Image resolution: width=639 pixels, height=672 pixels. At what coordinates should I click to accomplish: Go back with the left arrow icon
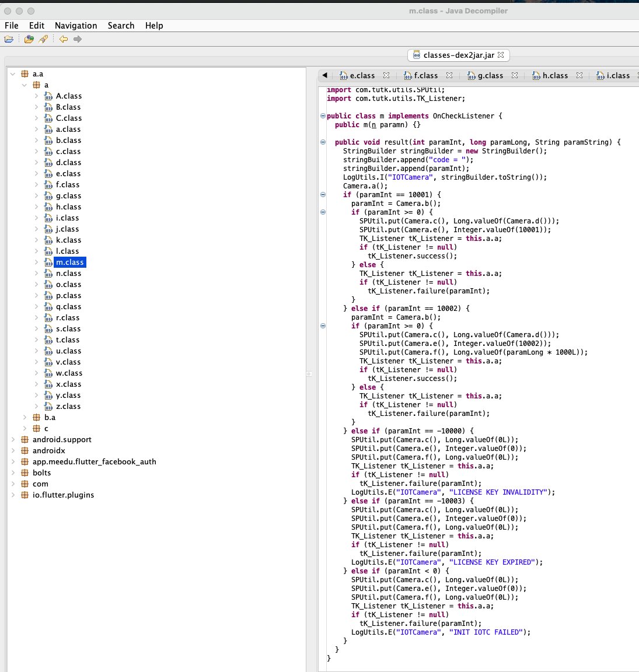(64, 40)
